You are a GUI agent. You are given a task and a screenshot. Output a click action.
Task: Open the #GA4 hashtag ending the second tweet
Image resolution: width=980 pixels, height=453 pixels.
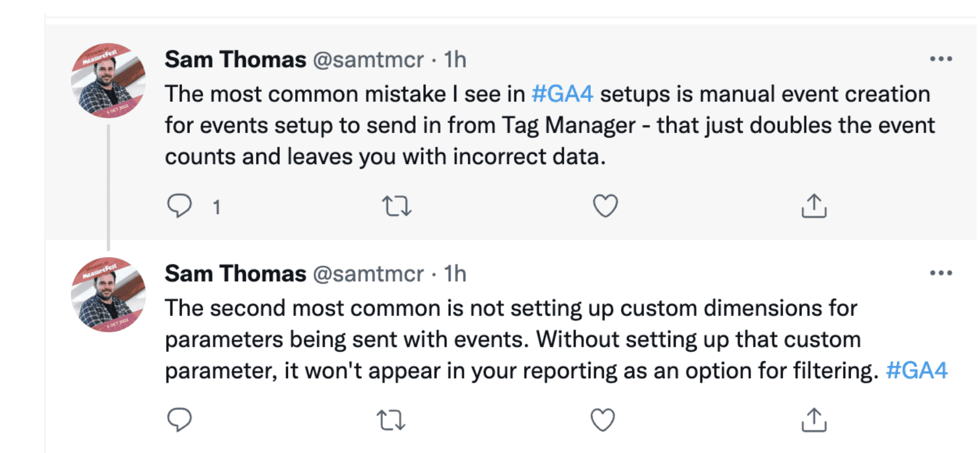(917, 371)
